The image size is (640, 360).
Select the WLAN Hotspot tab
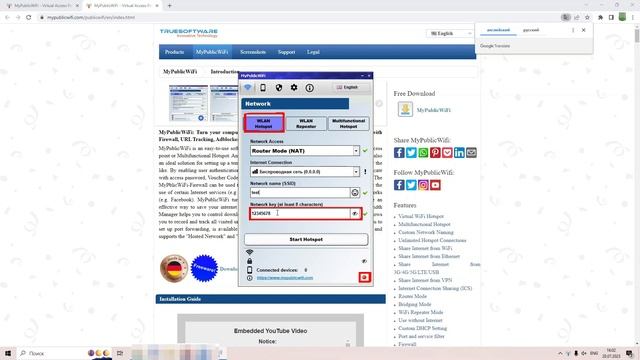pos(264,124)
